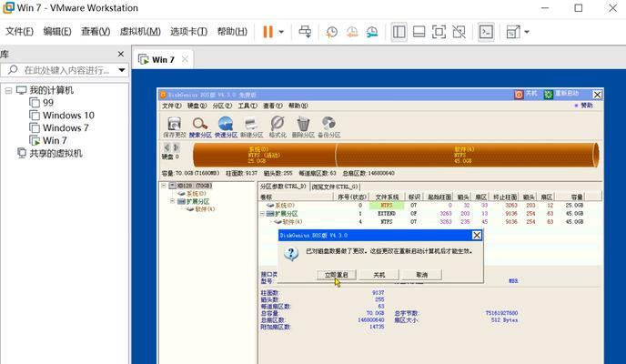Select the 99 virtual machine in library
626x364 pixels.
pos(42,103)
